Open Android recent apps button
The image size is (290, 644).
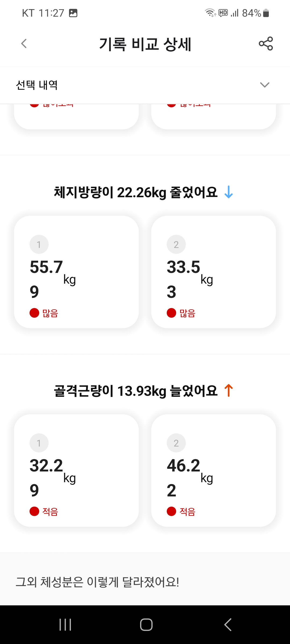(x=65, y=624)
